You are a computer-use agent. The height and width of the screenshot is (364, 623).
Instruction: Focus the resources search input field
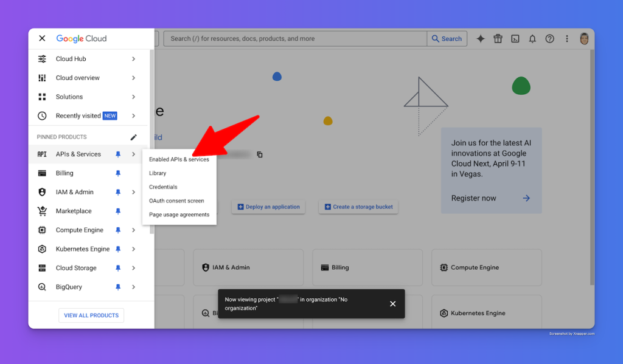click(295, 38)
